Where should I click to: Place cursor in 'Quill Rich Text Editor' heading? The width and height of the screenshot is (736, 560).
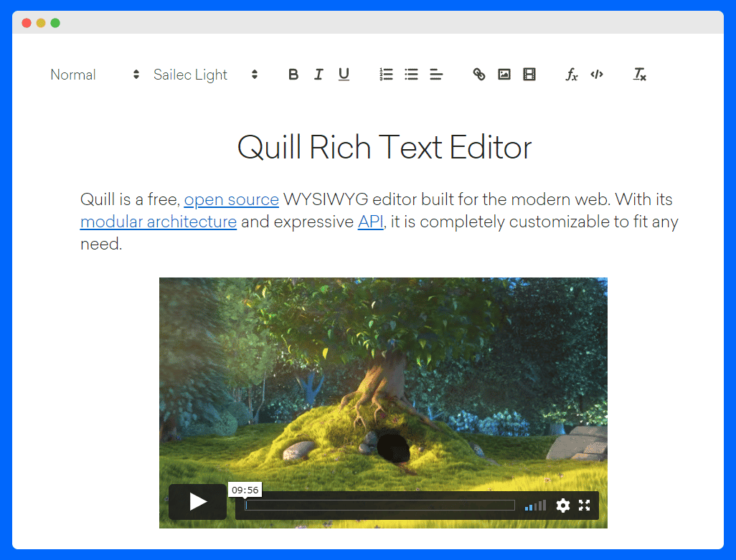click(x=384, y=148)
